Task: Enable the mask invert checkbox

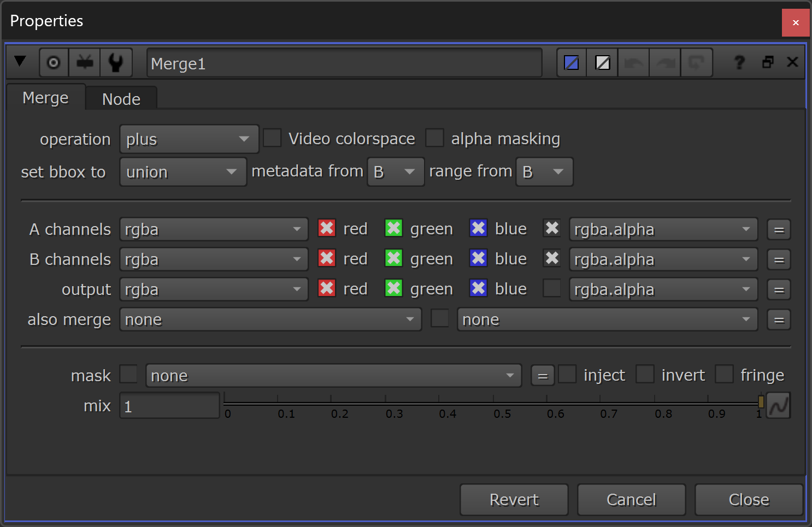Action: coord(645,375)
